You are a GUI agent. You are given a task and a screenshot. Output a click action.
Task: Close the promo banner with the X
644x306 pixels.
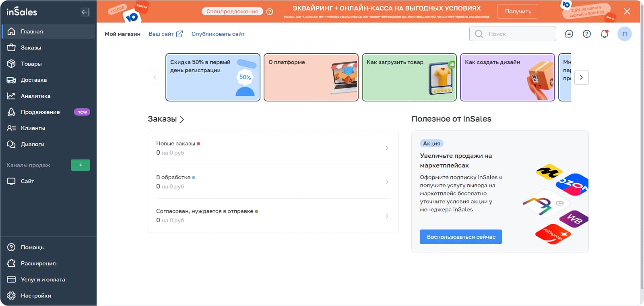(627, 11)
